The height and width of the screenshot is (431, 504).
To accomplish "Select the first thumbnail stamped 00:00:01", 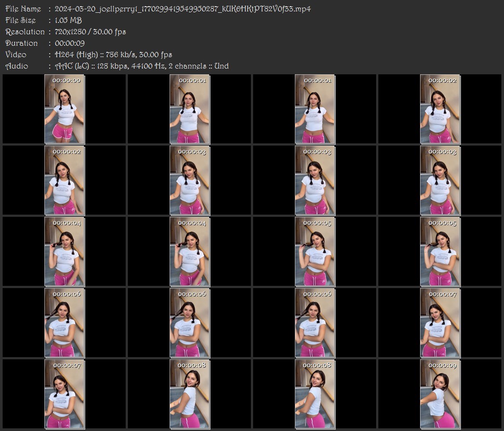I will [x=190, y=109].
